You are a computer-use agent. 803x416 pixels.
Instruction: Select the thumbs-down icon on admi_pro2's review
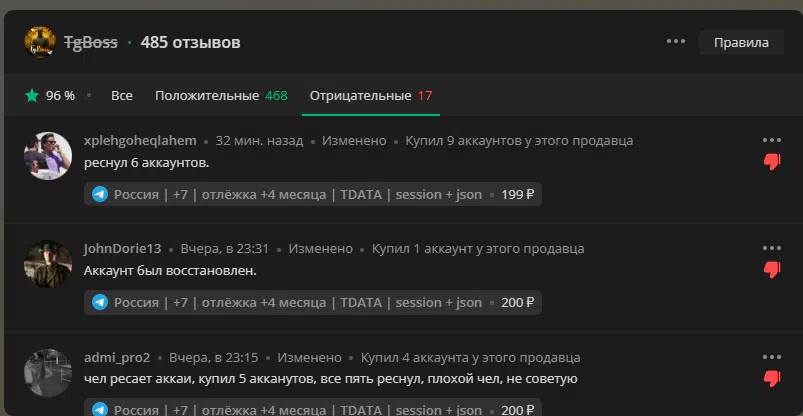click(772, 379)
